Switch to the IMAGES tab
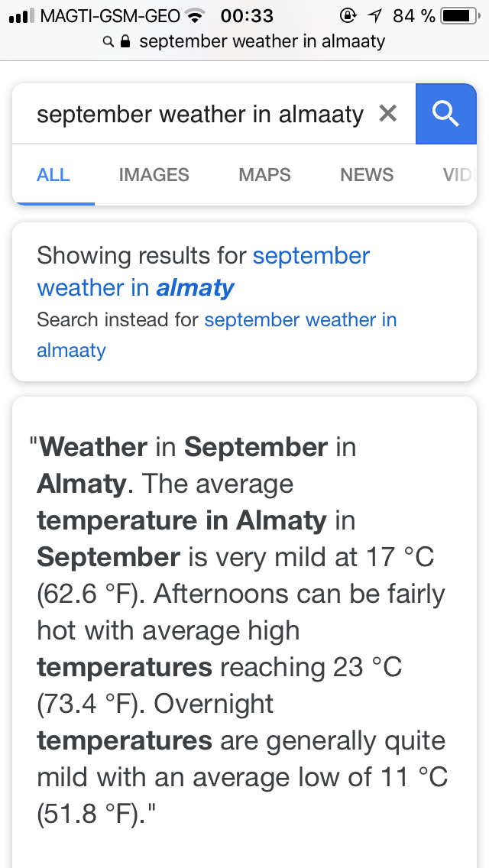 point(154,175)
